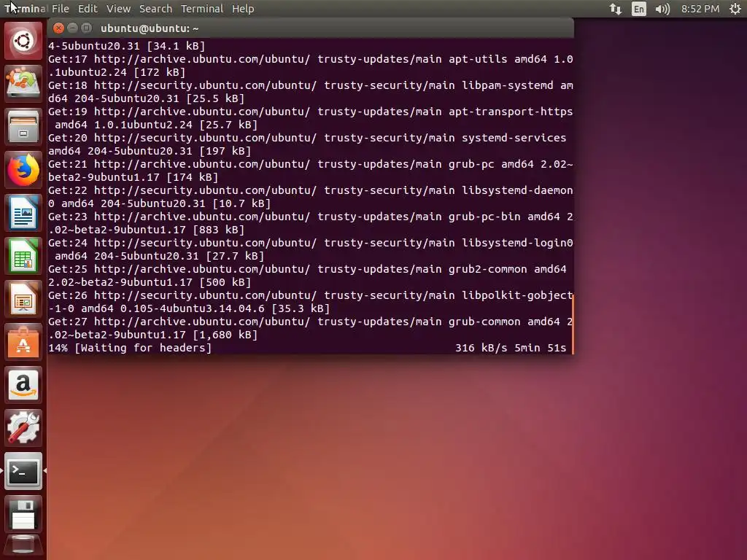The height and width of the screenshot is (560, 747).
Task: Open the floppy disk drive icon
Action: (23, 514)
